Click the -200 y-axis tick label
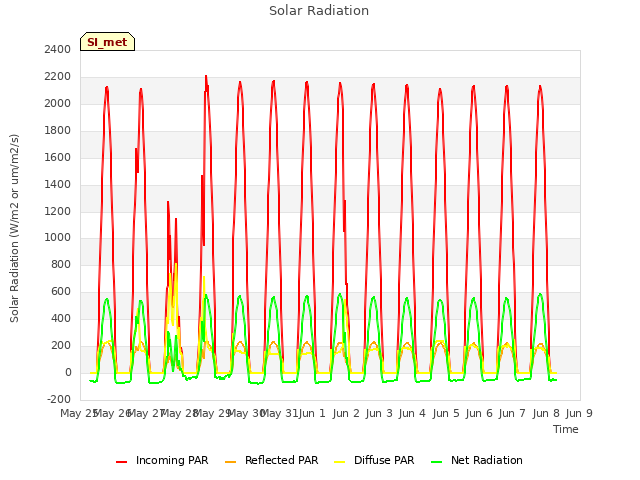Viewport: 640px width, 480px height. coord(59,399)
